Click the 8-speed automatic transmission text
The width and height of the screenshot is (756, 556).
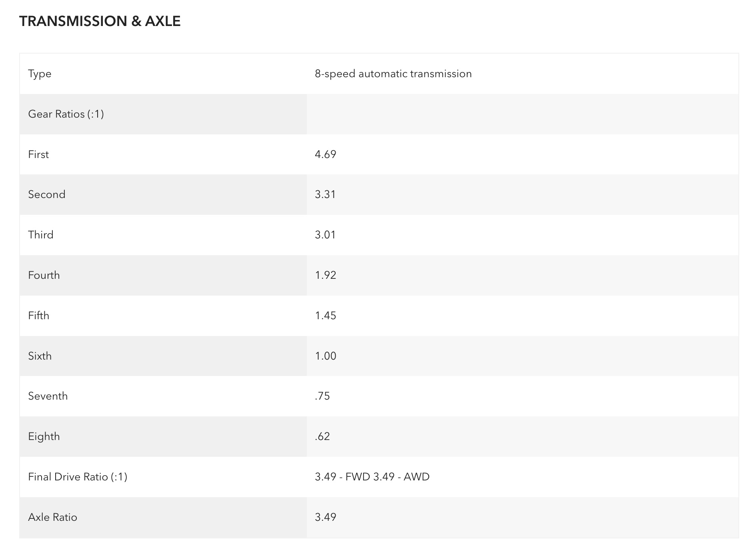(393, 74)
